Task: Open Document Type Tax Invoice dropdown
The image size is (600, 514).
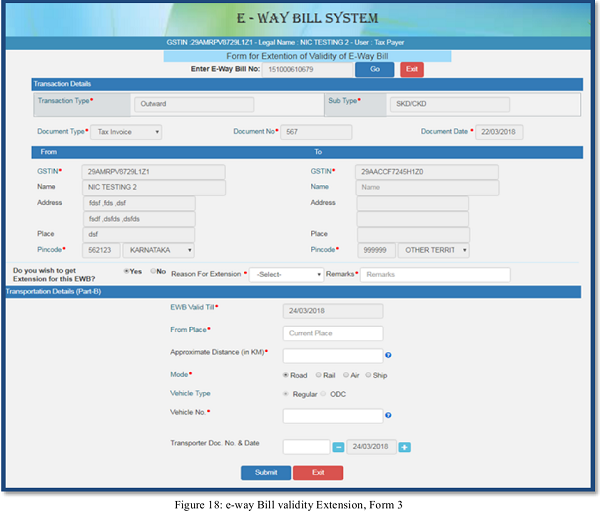Action: tap(126, 132)
